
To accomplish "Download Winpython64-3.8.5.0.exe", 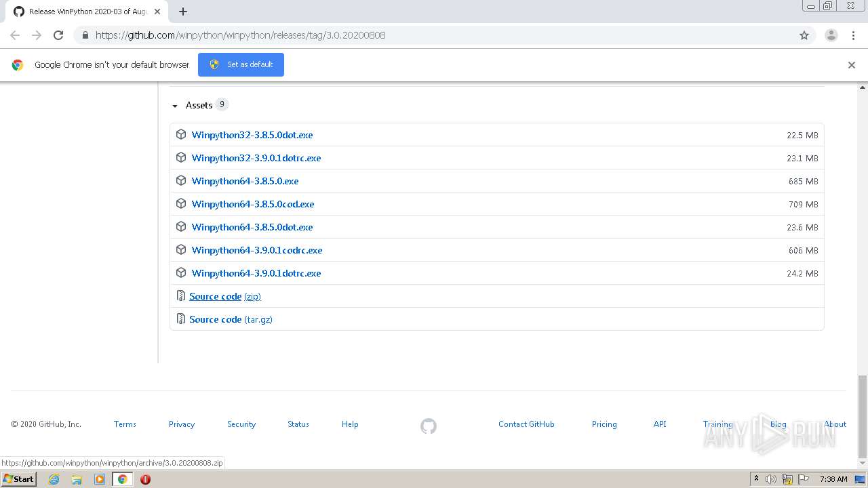I will (x=245, y=181).
